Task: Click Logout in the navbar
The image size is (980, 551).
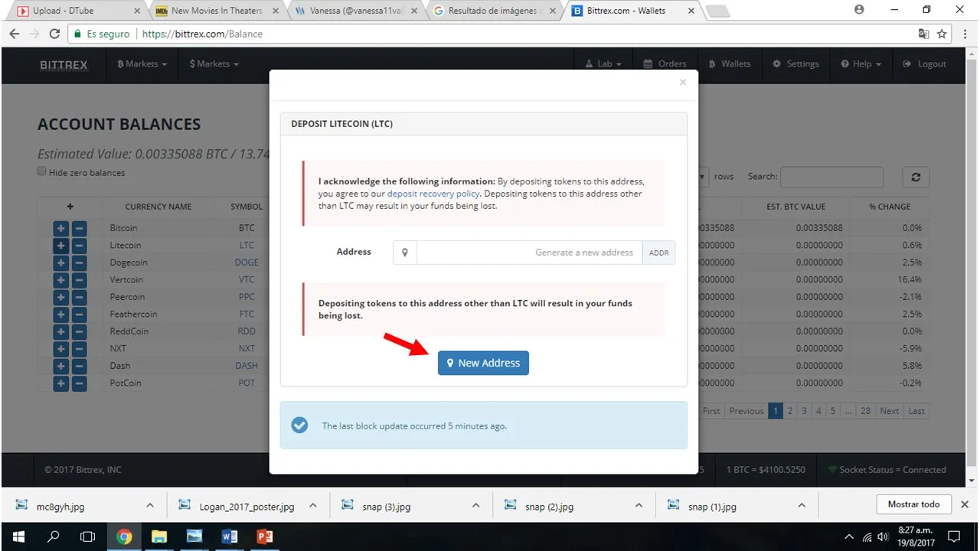Action: tap(925, 64)
